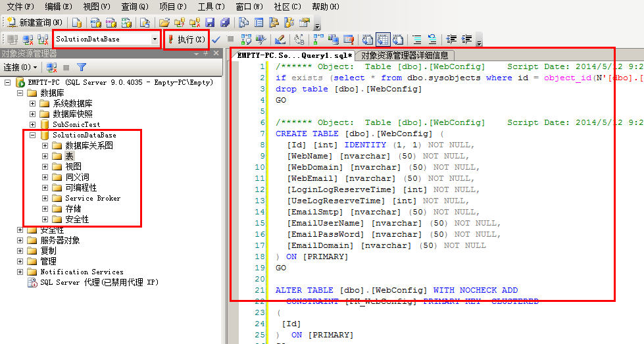Click the comment out selected lines icon

(418, 39)
